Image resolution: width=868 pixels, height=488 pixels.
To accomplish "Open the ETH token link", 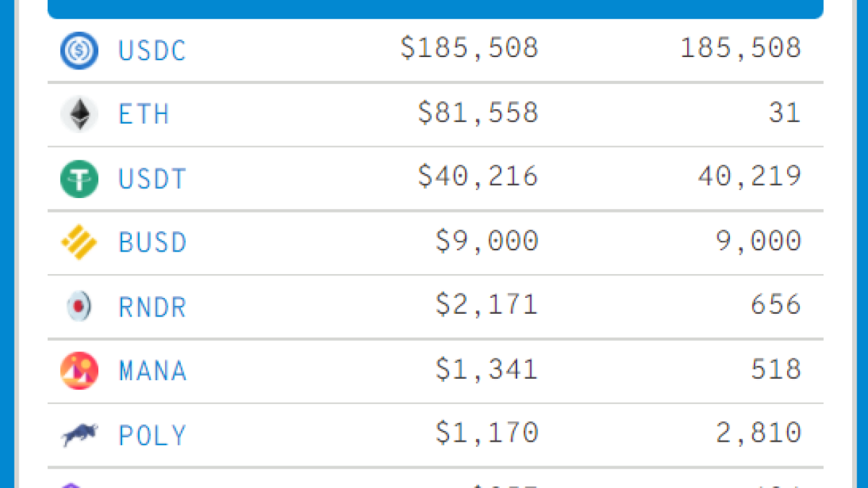I will pos(143,114).
